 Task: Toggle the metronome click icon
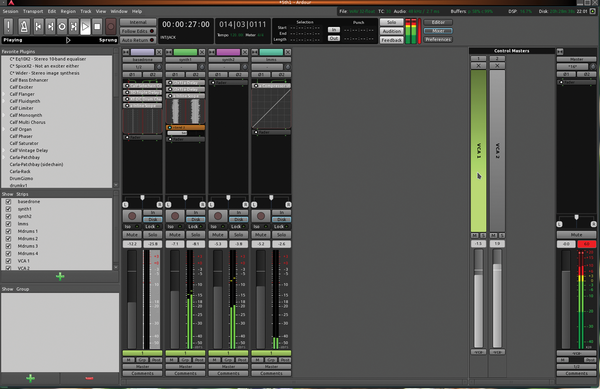click(24, 26)
